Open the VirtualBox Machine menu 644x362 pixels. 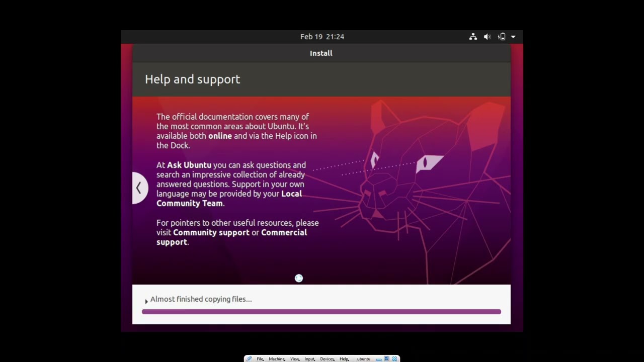277,359
